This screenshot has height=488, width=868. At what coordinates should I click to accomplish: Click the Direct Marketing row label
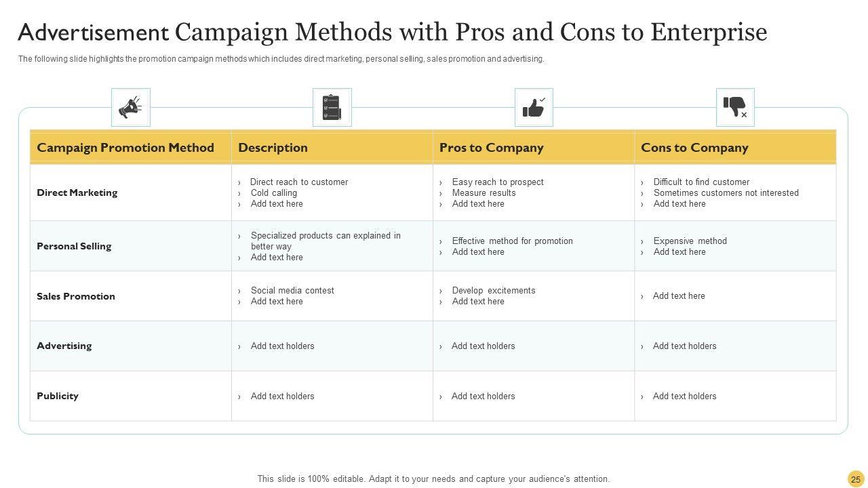77,192
